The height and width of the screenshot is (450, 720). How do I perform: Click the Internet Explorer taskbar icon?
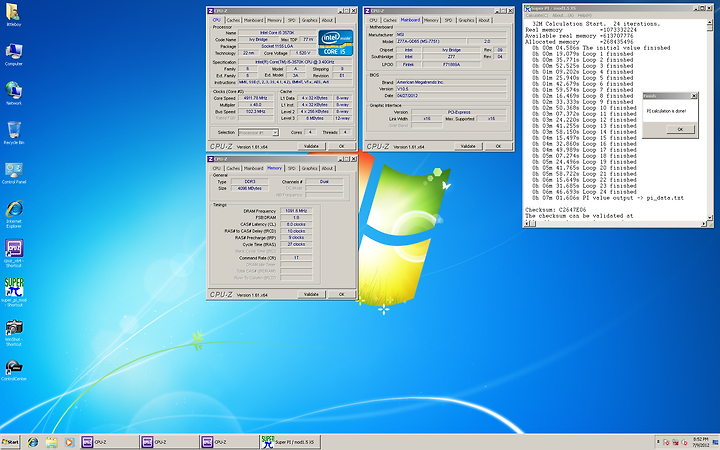tap(33, 442)
